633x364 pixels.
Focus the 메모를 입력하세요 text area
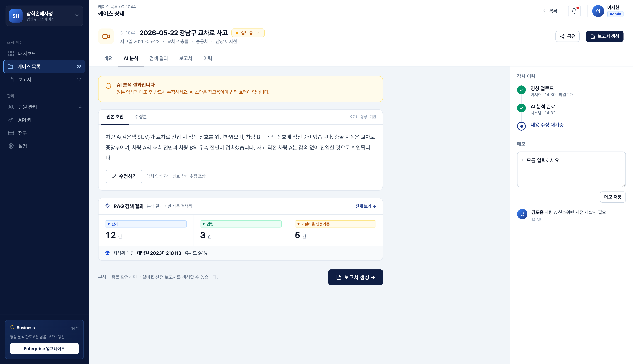tap(571, 169)
